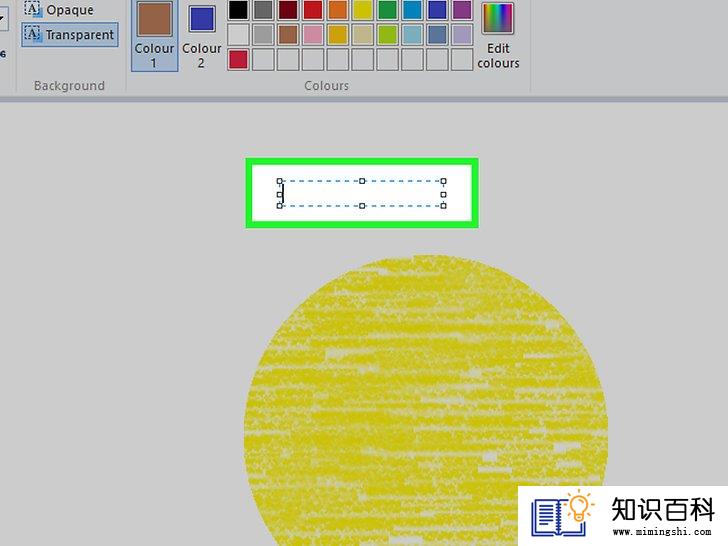728x546 pixels.
Task: Pick the purple colour swatch
Action: [462, 9]
